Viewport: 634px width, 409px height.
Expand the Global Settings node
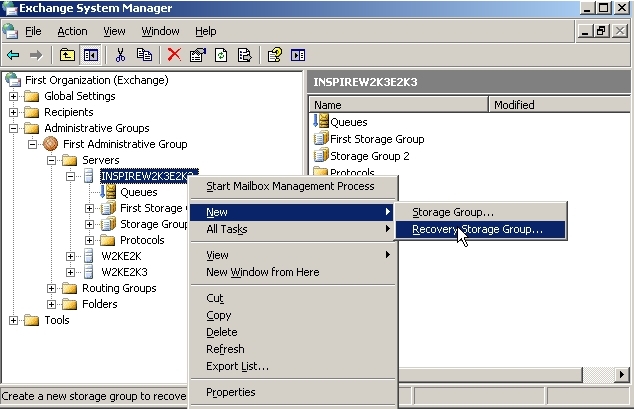click(13, 96)
